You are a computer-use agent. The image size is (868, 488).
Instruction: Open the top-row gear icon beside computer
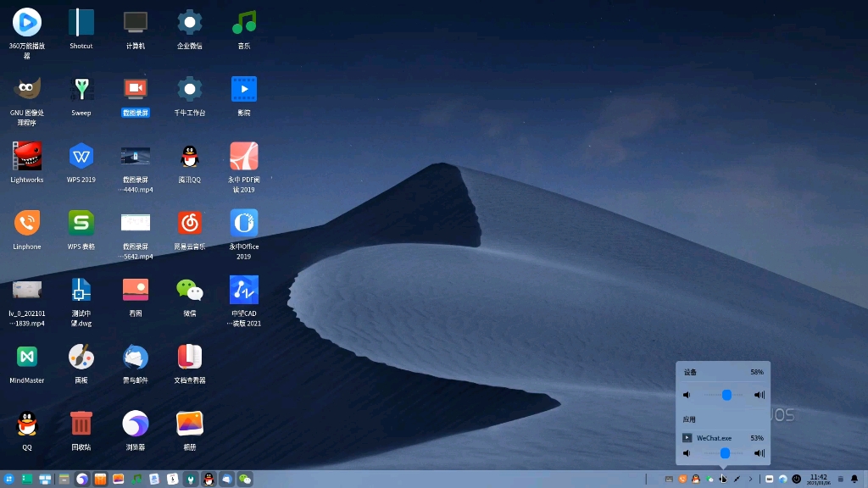point(190,23)
